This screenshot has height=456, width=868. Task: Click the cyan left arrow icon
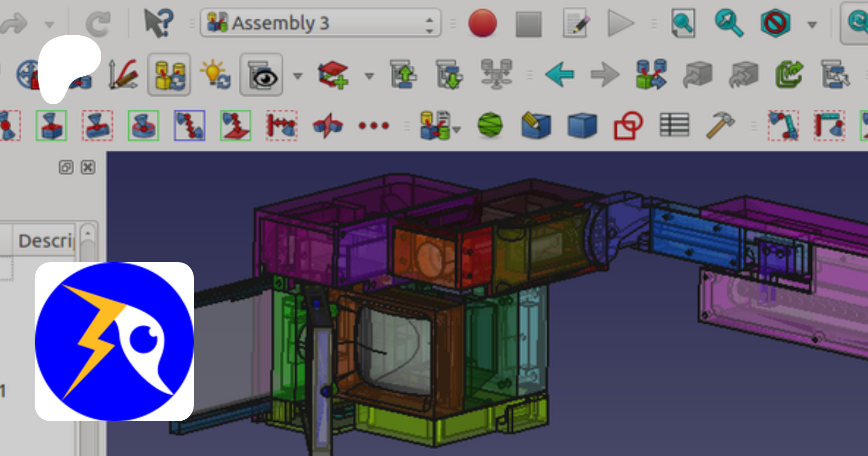click(x=559, y=75)
